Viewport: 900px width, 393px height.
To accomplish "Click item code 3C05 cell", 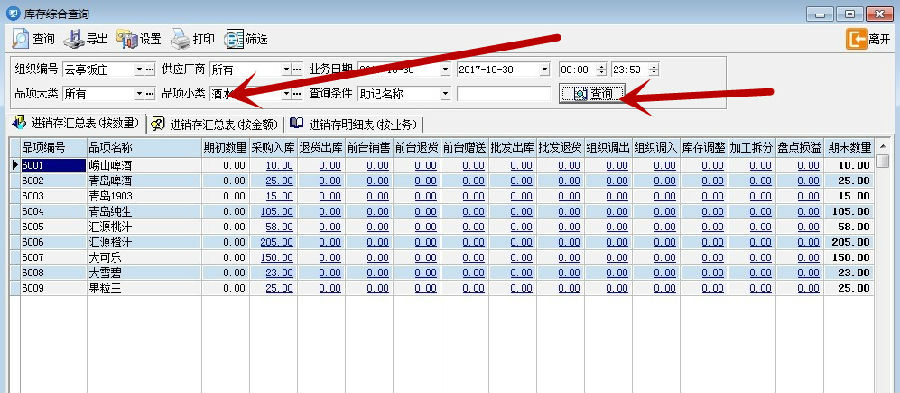I will coord(53,227).
